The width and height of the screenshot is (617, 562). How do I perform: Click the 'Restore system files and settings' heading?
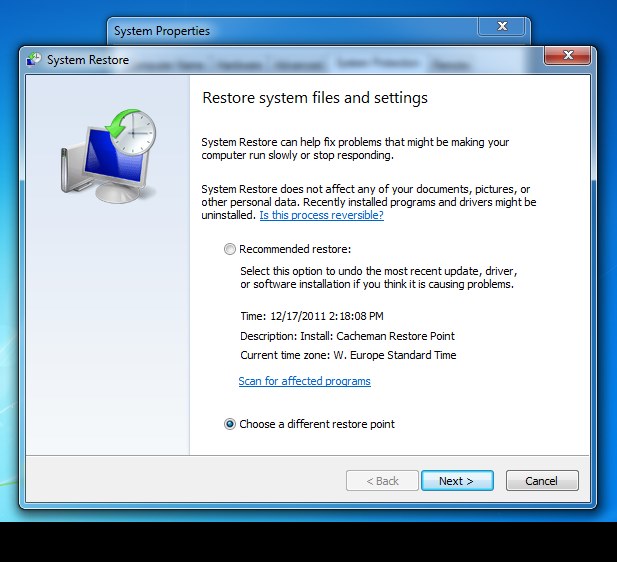[315, 98]
